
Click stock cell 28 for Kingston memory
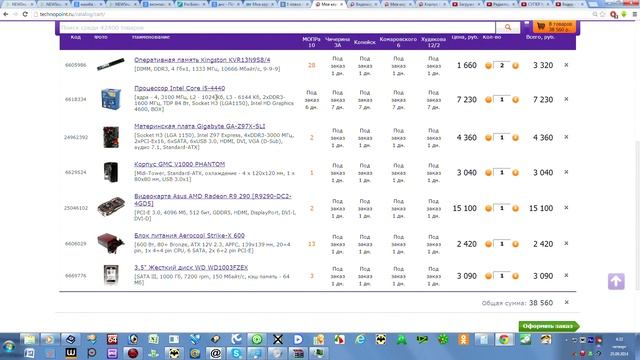[311, 65]
